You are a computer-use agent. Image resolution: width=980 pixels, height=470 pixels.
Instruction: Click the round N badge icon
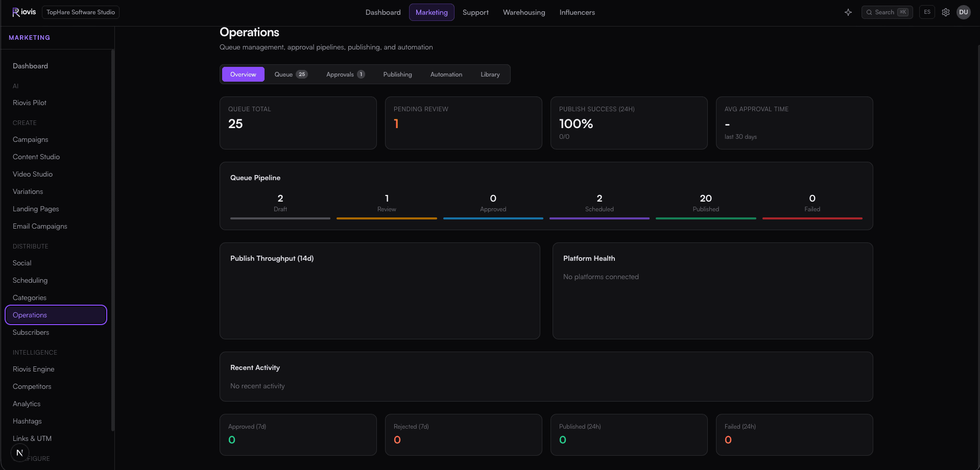[x=19, y=453]
